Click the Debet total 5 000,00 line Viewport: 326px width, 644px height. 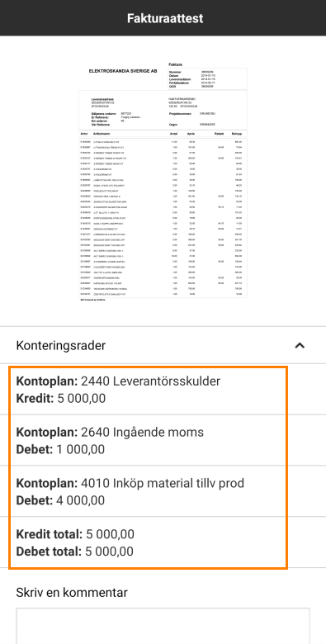(x=75, y=552)
